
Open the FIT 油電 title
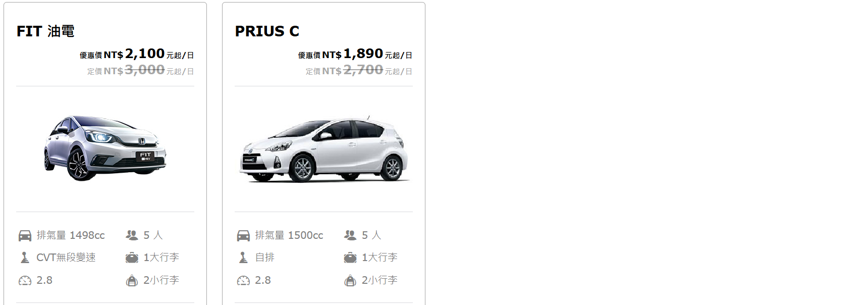point(45,31)
